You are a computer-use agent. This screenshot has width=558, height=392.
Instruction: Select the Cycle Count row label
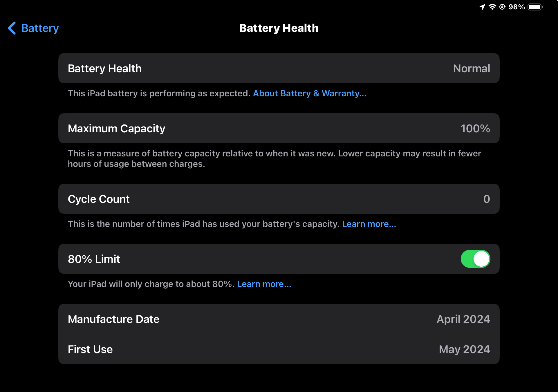click(x=99, y=199)
